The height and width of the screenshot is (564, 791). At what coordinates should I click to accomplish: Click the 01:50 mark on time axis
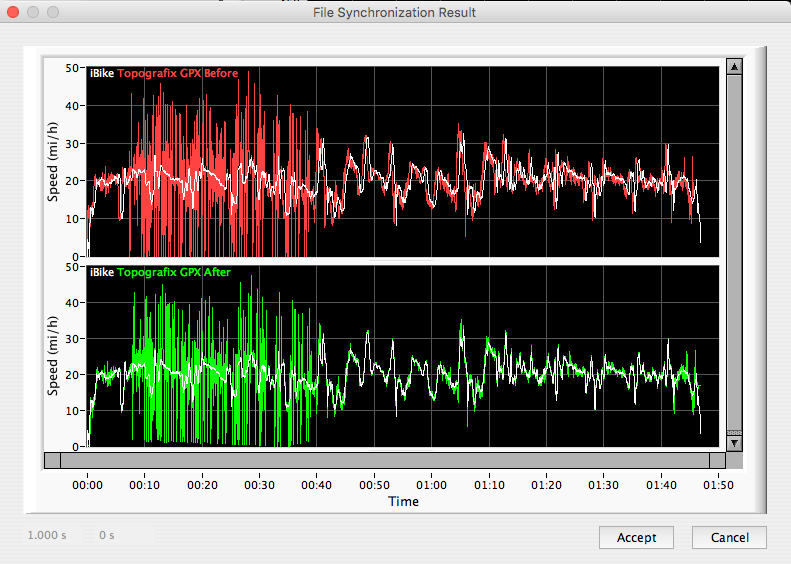pos(718,485)
